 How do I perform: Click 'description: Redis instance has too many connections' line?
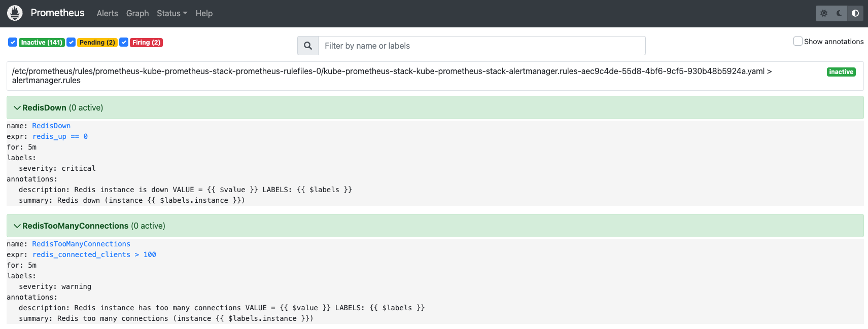(222, 308)
